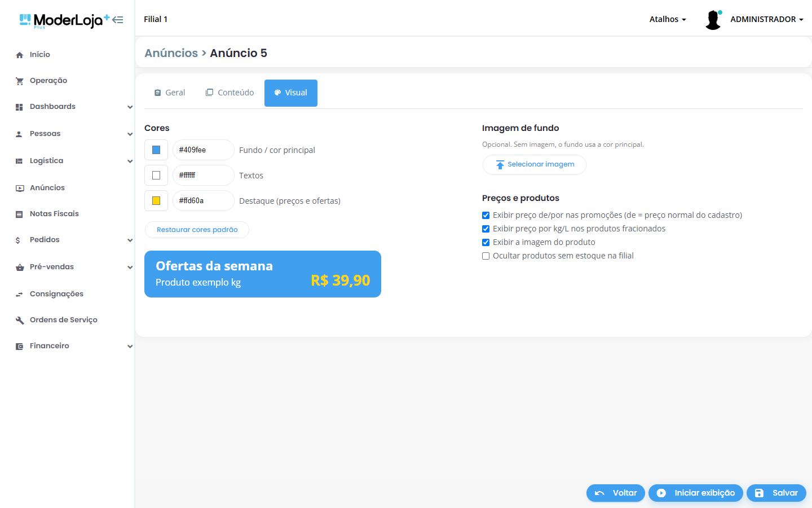Click Iniciar exibição button

pyautogui.click(x=696, y=493)
